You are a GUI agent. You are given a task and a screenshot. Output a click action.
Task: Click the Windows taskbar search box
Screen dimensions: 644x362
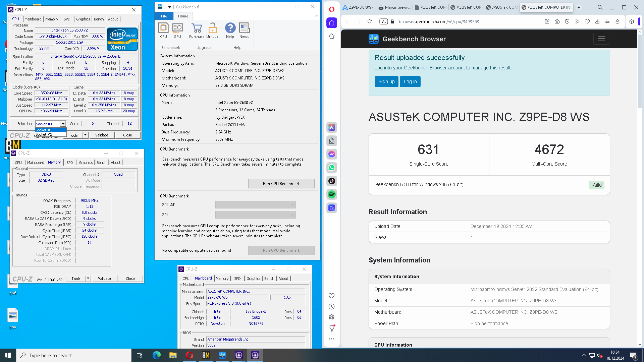tap(74, 355)
